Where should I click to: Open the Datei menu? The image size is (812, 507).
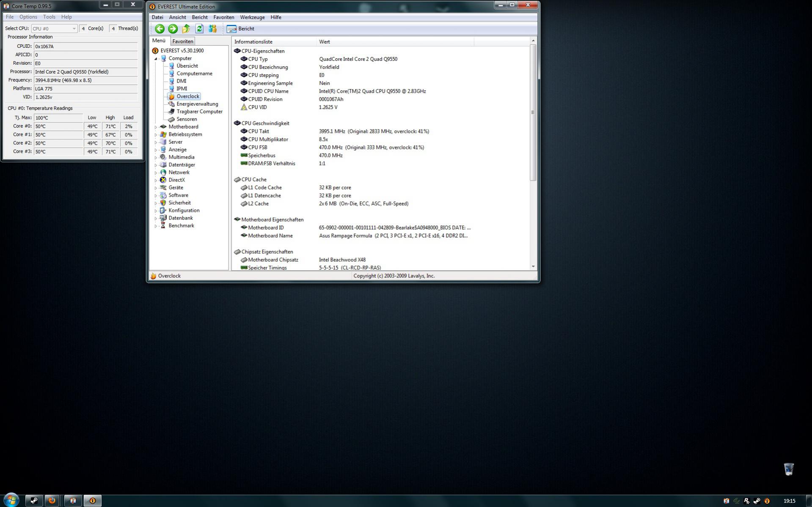tap(157, 17)
